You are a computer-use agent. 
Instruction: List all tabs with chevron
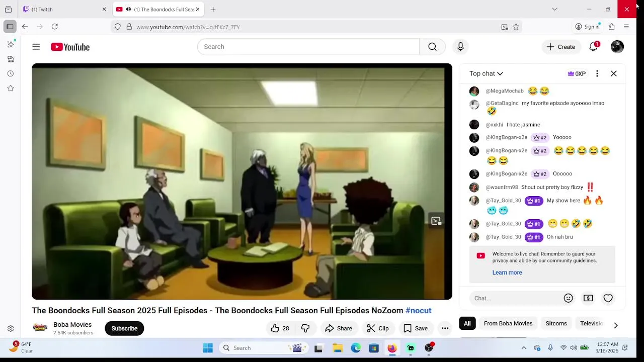pyautogui.click(x=554, y=9)
